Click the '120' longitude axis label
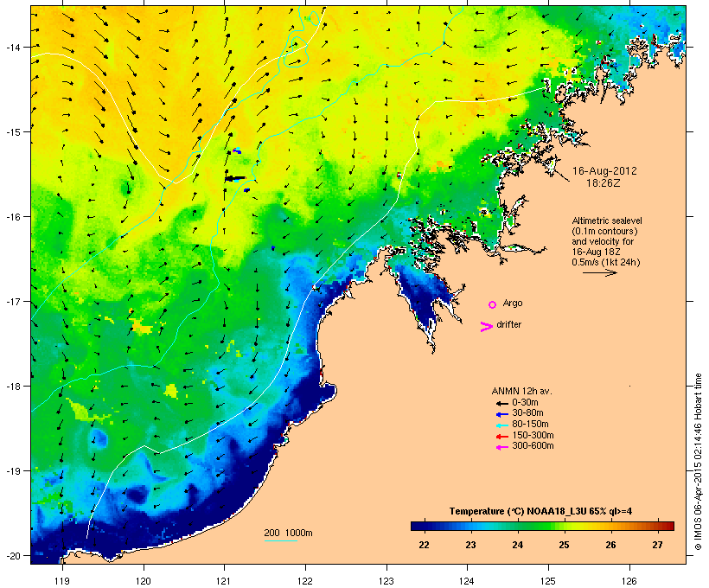The image size is (709, 588). pos(144,581)
